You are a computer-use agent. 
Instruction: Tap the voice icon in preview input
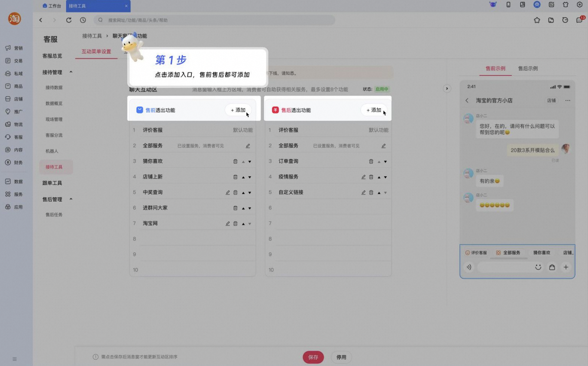point(469,267)
